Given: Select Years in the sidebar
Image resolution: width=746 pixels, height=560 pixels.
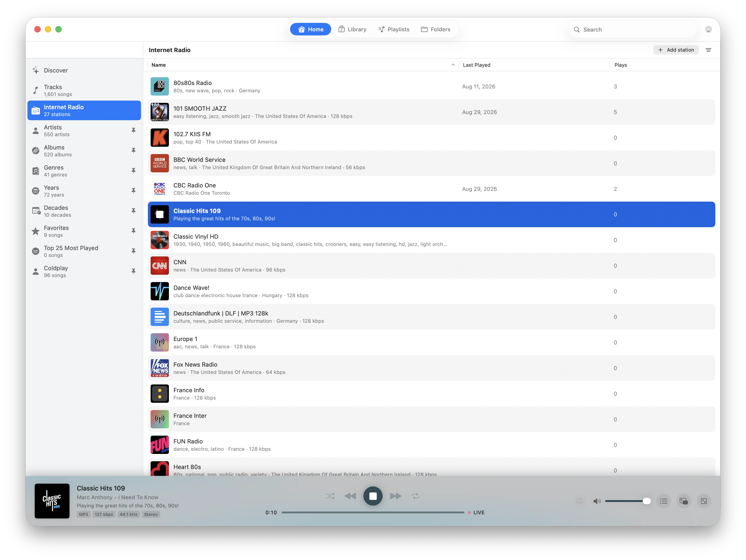Looking at the screenshot, I should pyautogui.click(x=84, y=191).
